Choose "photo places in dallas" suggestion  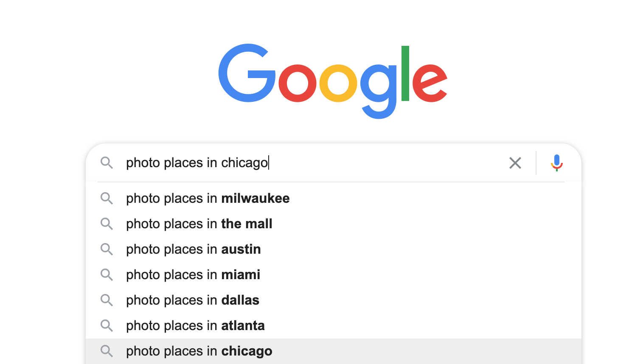tap(192, 300)
